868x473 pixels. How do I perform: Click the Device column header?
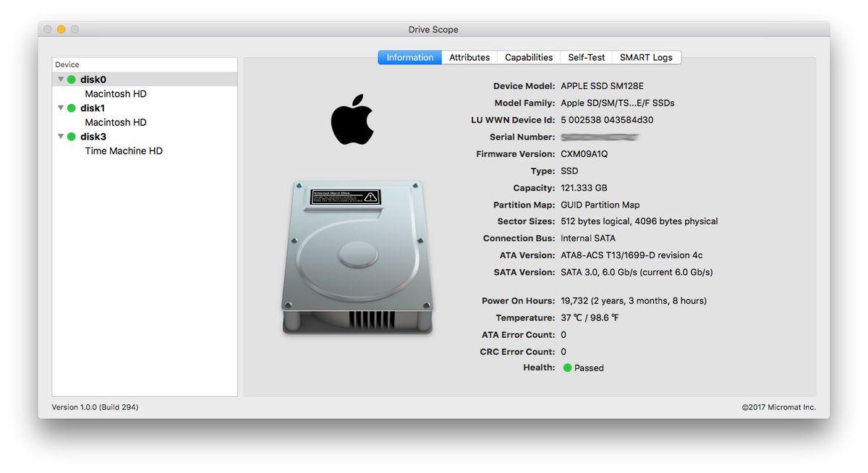[x=145, y=65]
